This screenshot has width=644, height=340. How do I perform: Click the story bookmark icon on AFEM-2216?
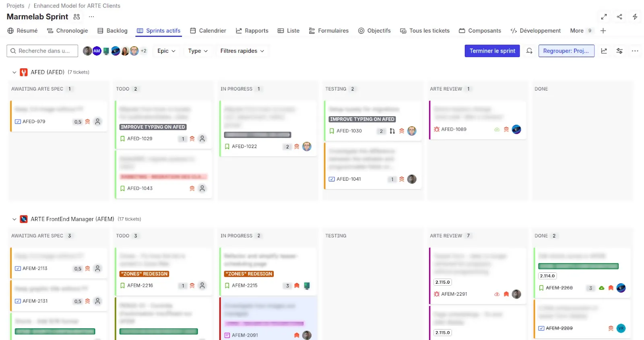click(122, 286)
